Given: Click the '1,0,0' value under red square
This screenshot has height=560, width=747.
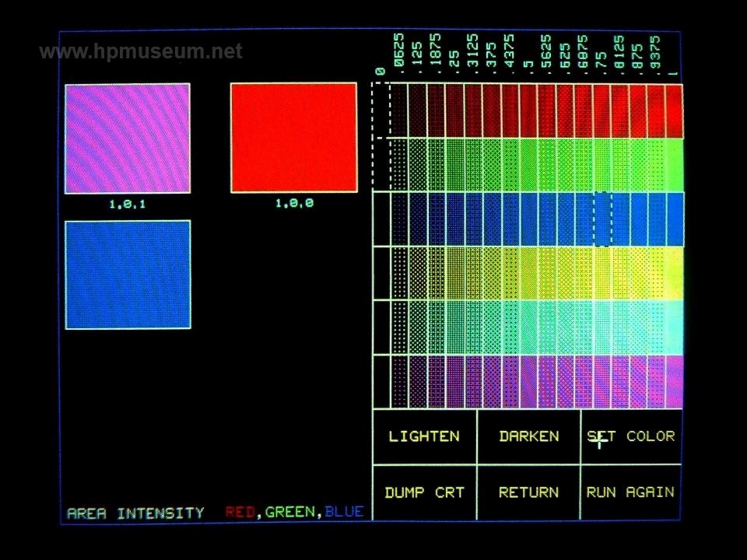Looking at the screenshot, I should [x=294, y=203].
